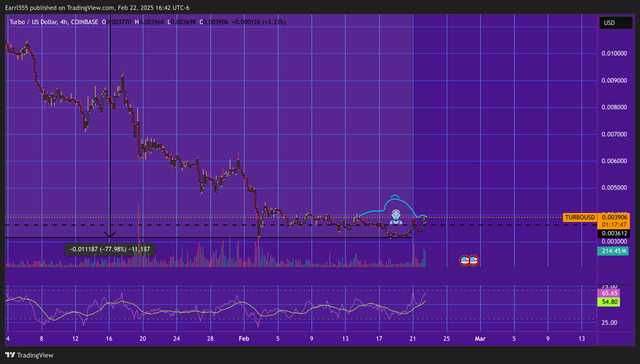The width and height of the screenshot is (640, 364).
Task: Click the 28 date label on the time axis
Action: [x=210, y=339]
